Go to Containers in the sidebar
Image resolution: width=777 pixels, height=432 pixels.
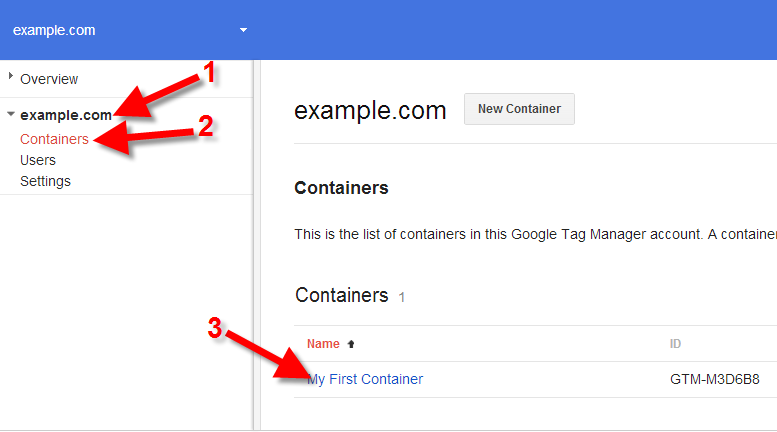[x=54, y=139]
